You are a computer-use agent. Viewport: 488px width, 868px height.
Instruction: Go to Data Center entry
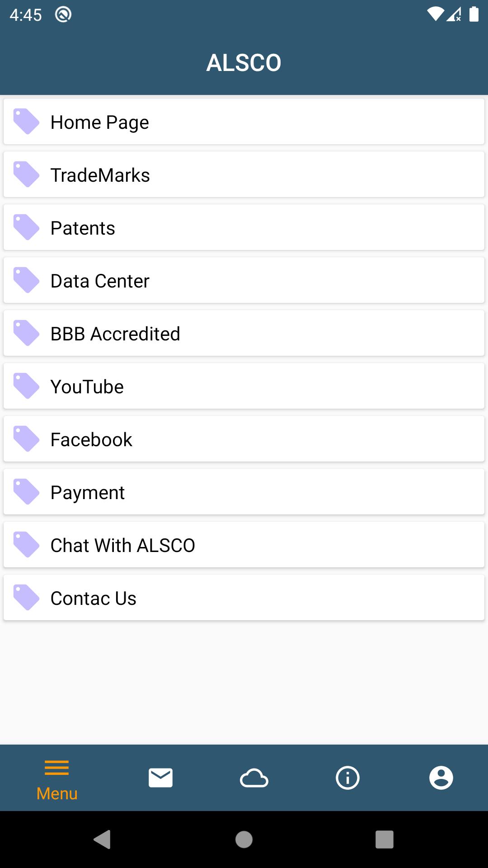pos(244,280)
